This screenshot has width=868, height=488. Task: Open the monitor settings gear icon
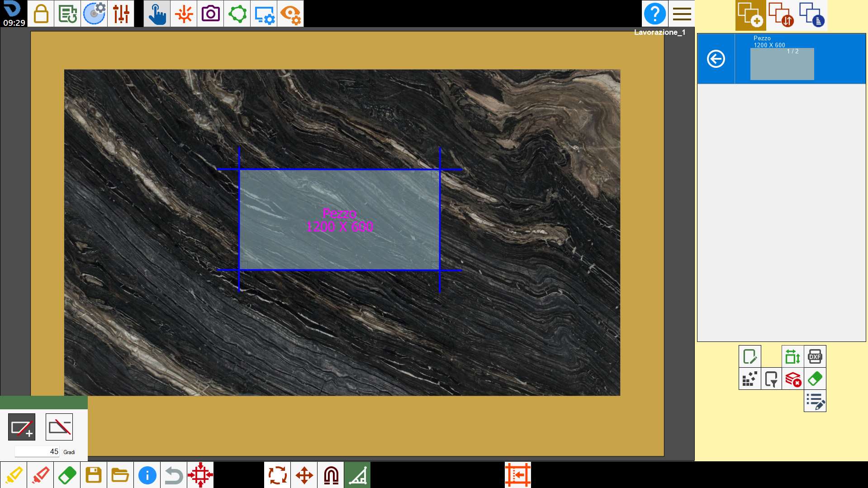point(264,14)
